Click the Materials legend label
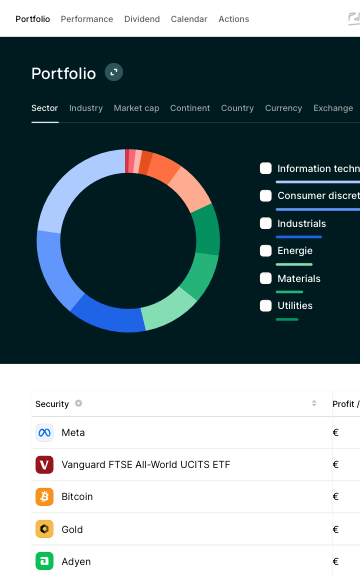The width and height of the screenshot is (360, 576). click(x=299, y=278)
